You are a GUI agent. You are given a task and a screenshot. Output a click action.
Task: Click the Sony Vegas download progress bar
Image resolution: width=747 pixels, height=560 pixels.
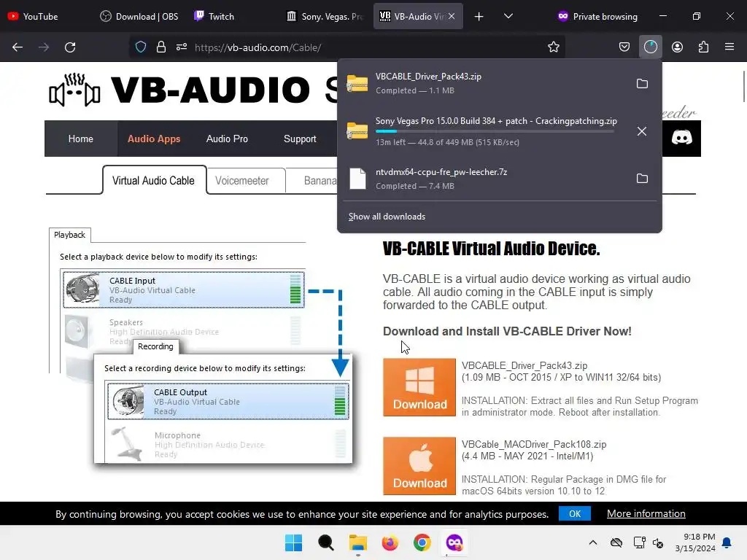(495, 131)
